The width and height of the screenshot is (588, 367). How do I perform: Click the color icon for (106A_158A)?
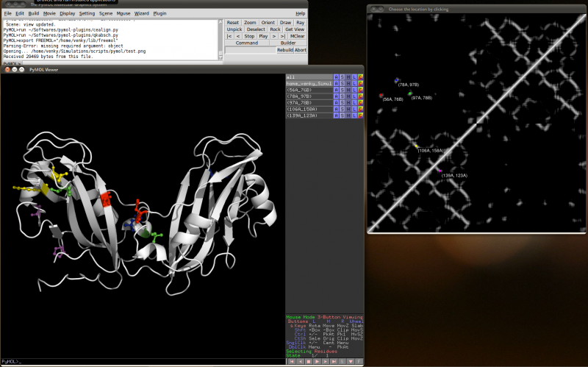(361, 110)
